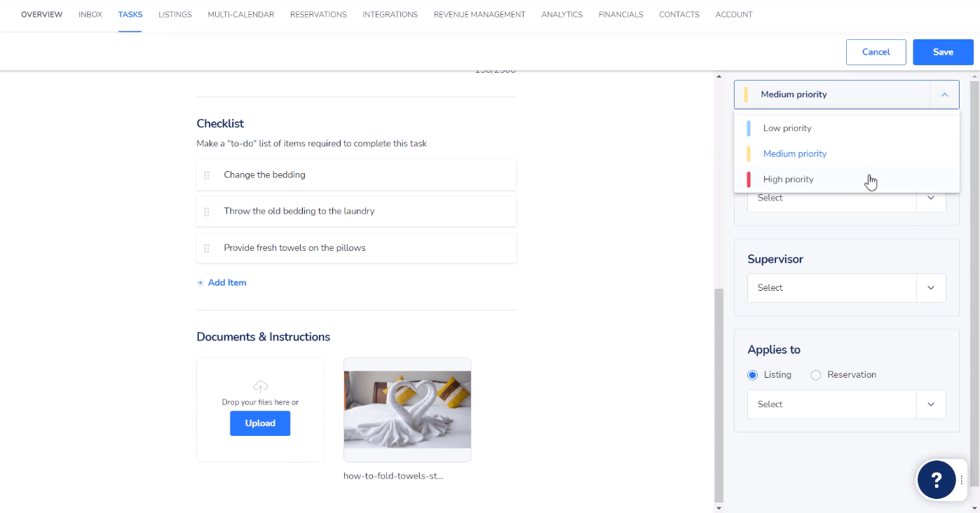Click the blue Upload button
Viewport: 980px width, 513px height.
click(260, 423)
